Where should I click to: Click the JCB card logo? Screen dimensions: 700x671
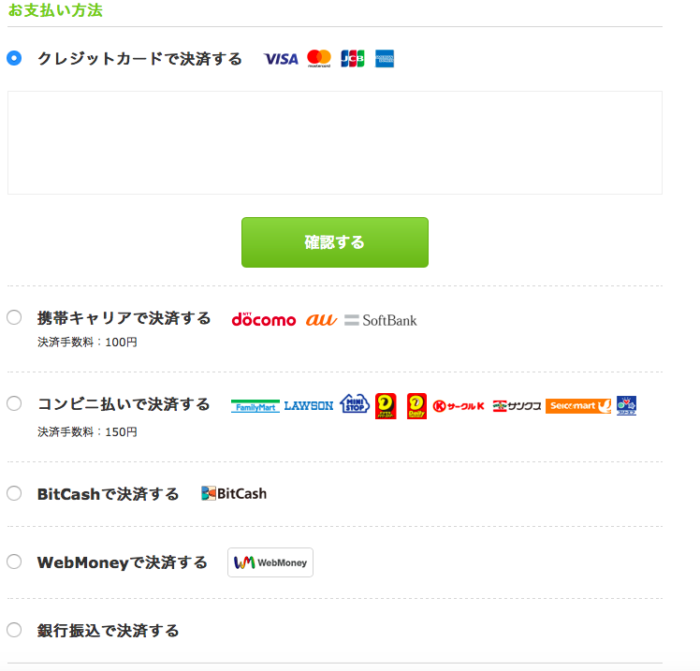(x=352, y=58)
